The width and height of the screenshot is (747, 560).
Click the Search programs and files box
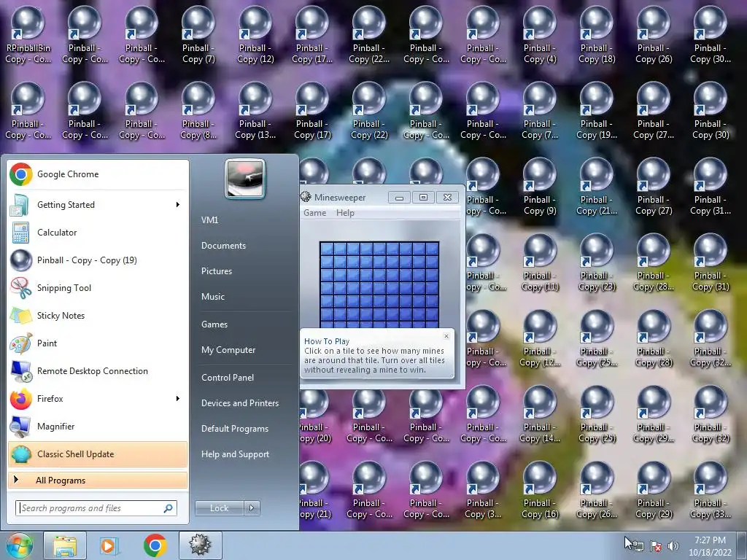point(96,508)
